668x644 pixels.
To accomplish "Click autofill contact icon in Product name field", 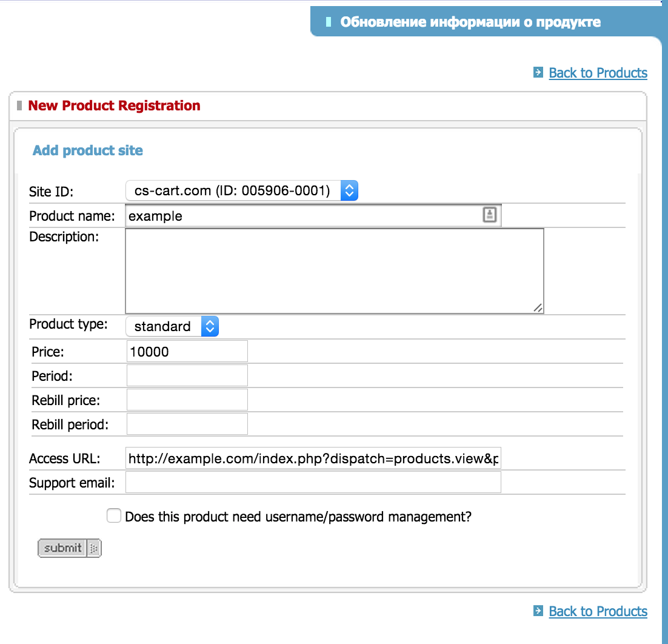I will click(490, 215).
